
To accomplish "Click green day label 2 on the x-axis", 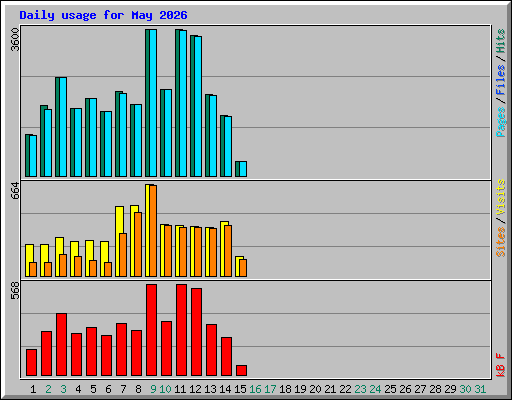I will click(x=48, y=389).
